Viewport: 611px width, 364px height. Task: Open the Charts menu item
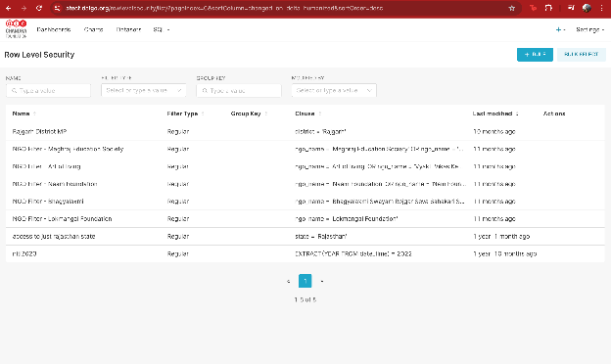click(x=94, y=29)
